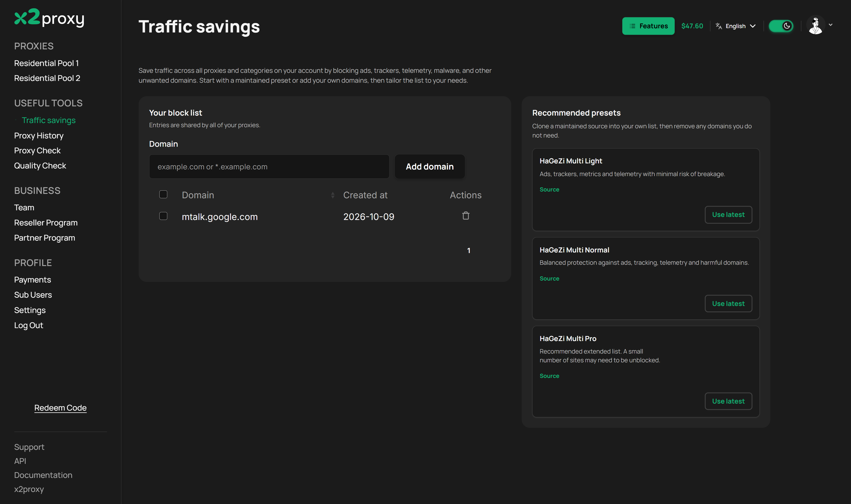Check the select-all checkbox in table header
Screen dimensions: 851x504
tap(163, 194)
